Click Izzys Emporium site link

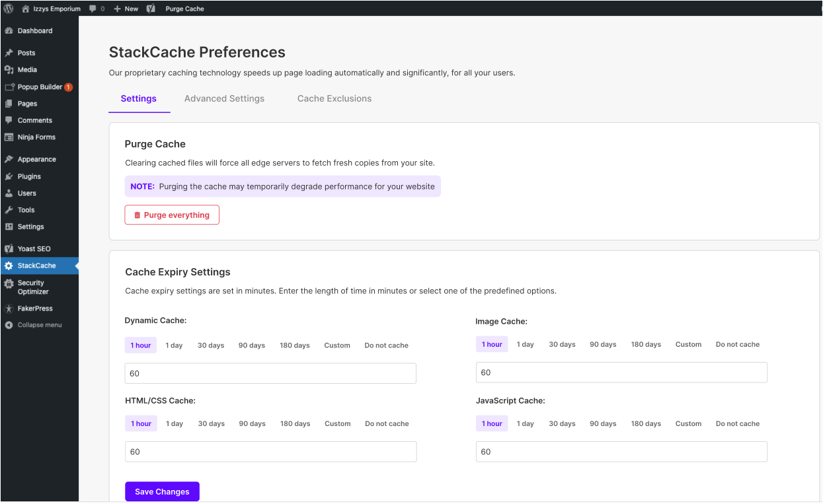[x=57, y=9]
